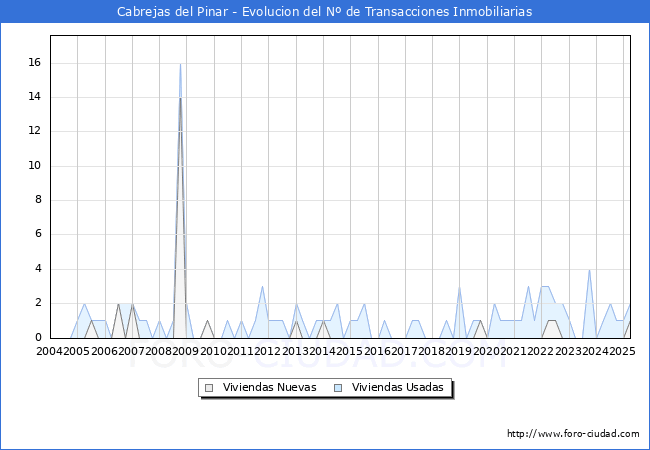
Task: Click the 2022 x-axis year label
Action: (x=541, y=351)
